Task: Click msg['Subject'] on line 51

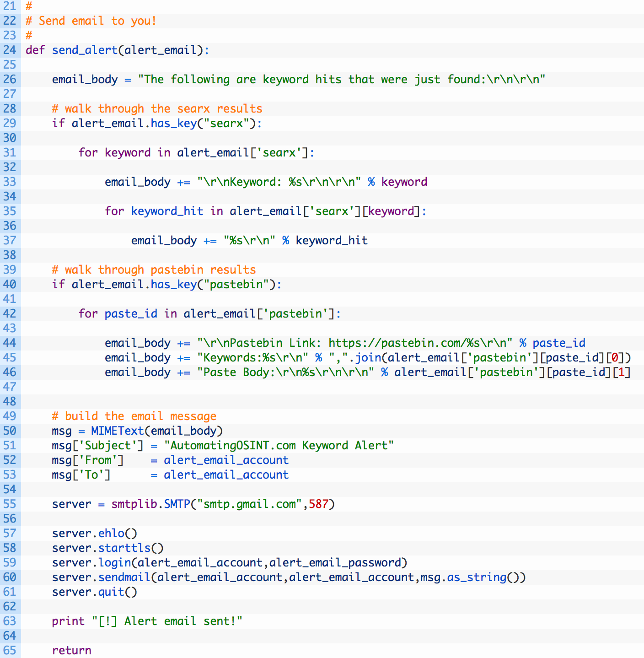Action: point(97,445)
